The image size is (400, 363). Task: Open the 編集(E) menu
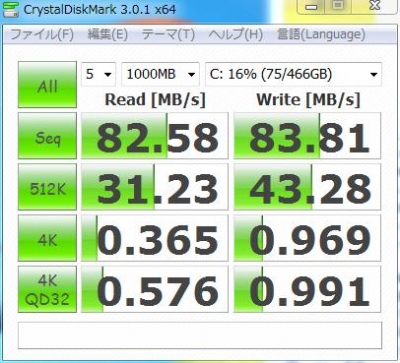(108, 34)
